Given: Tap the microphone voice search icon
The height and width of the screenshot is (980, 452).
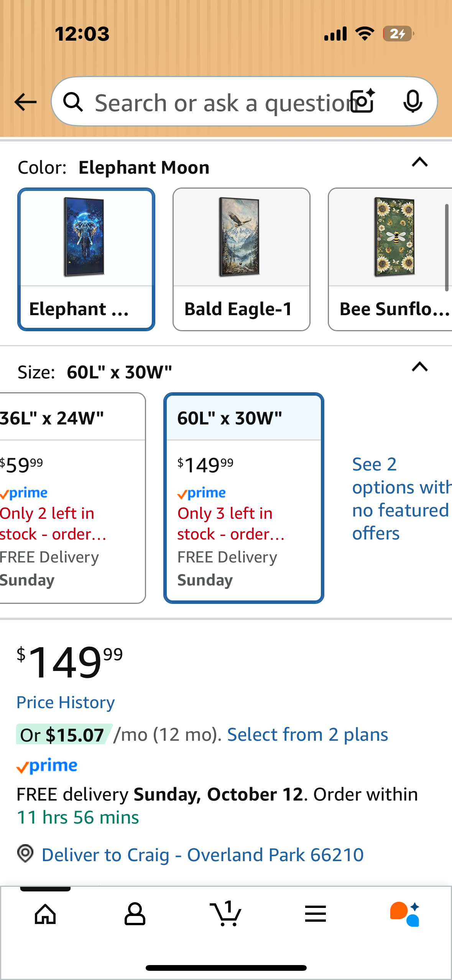Looking at the screenshot, I should click(413, 102).
